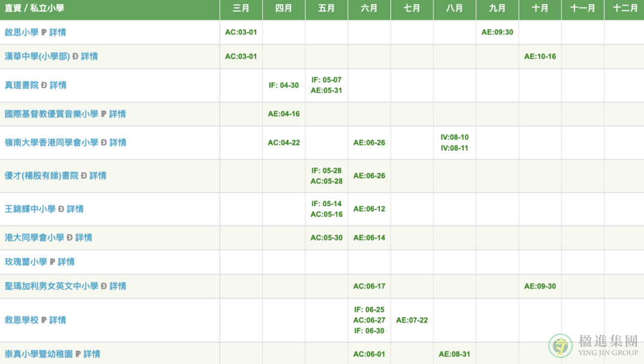
Task: Click the P icon beside 國際基督教優質音樂小學
Action: [x=104, y=114]
